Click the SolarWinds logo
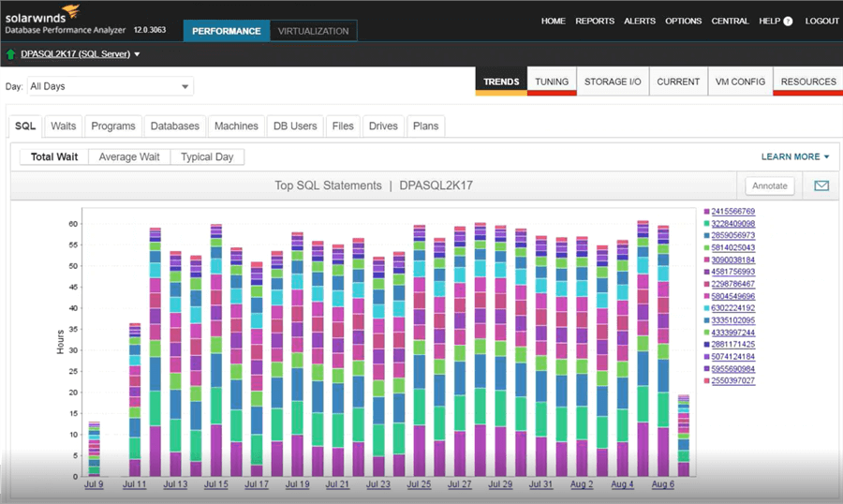The height and width of the screenshot is (504, 843). [43, 13]
